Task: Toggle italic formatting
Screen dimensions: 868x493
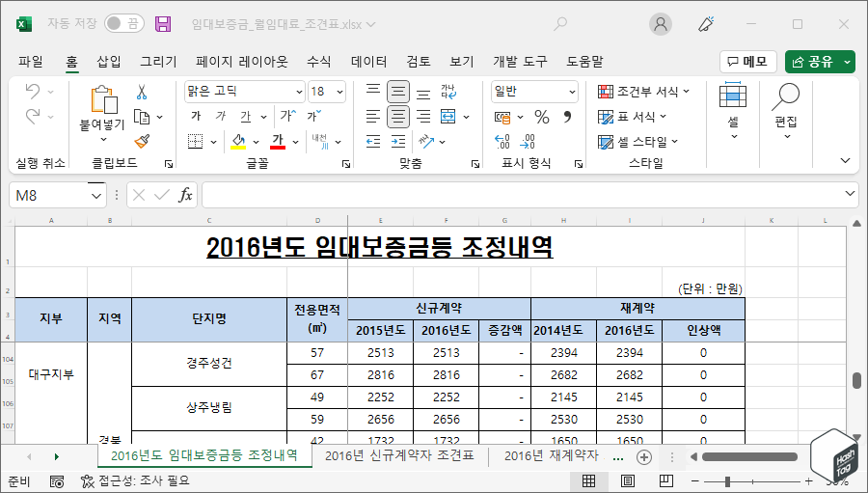Action: (221, 117)
